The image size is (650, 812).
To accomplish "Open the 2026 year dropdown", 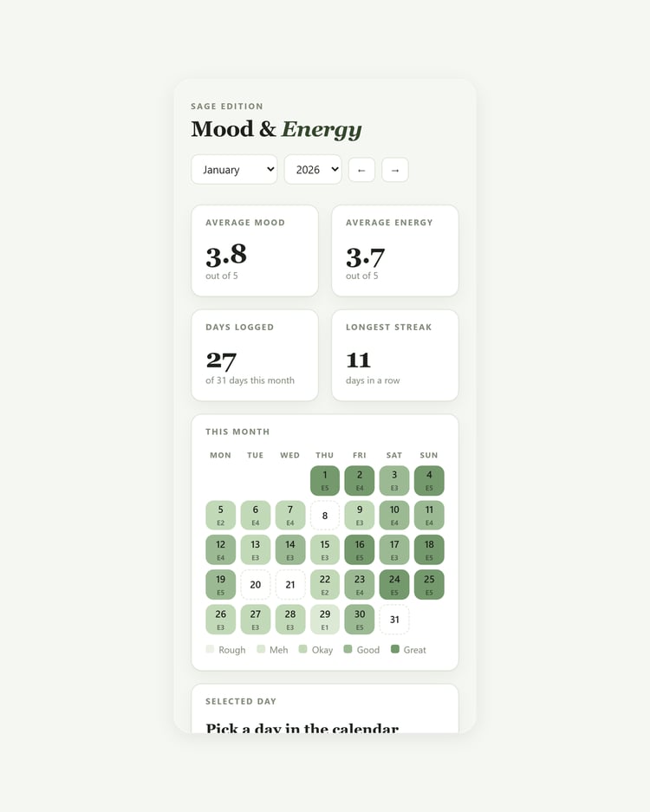I will (313, 169).
